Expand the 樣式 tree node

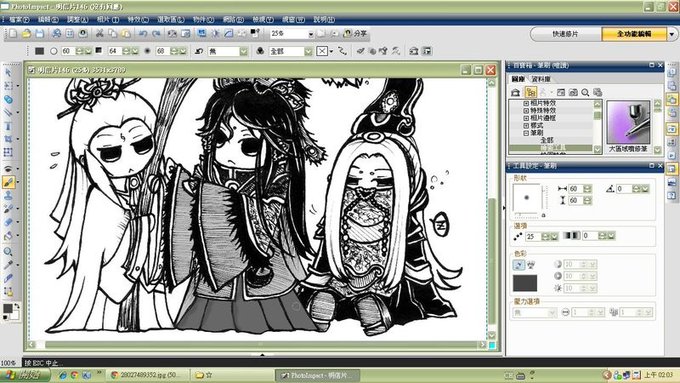pos(526,126)
